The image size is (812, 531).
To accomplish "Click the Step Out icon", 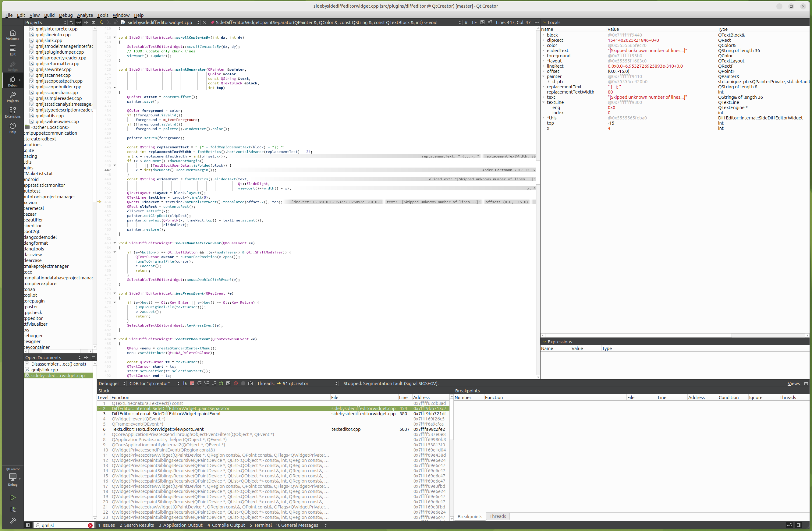I will 214,383.
